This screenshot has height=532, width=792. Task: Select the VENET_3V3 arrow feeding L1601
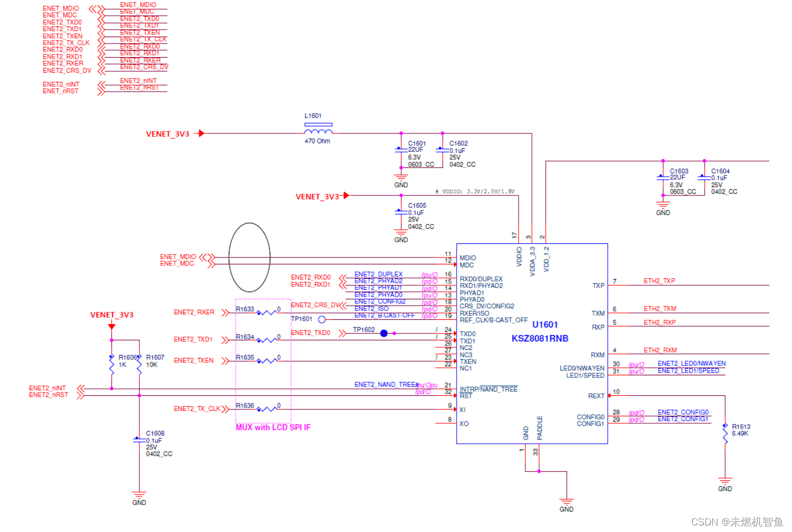pyautogui.click(x=201, y=133)
